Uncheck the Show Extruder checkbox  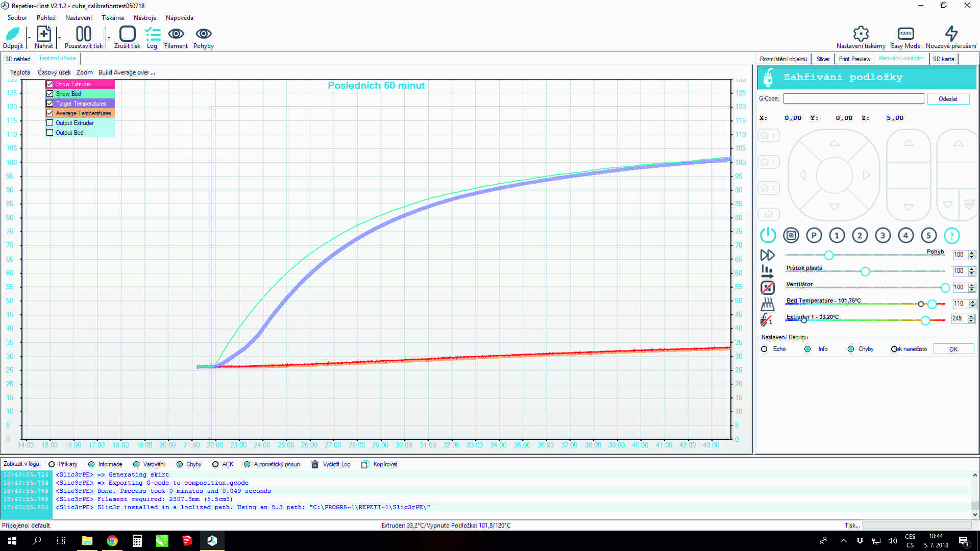[x=50, y=84]
